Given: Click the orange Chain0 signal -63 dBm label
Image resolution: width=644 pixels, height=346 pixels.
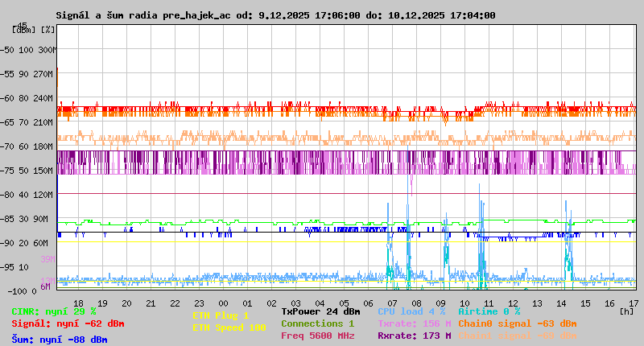Looking at the screenshot, I should 517,323.
